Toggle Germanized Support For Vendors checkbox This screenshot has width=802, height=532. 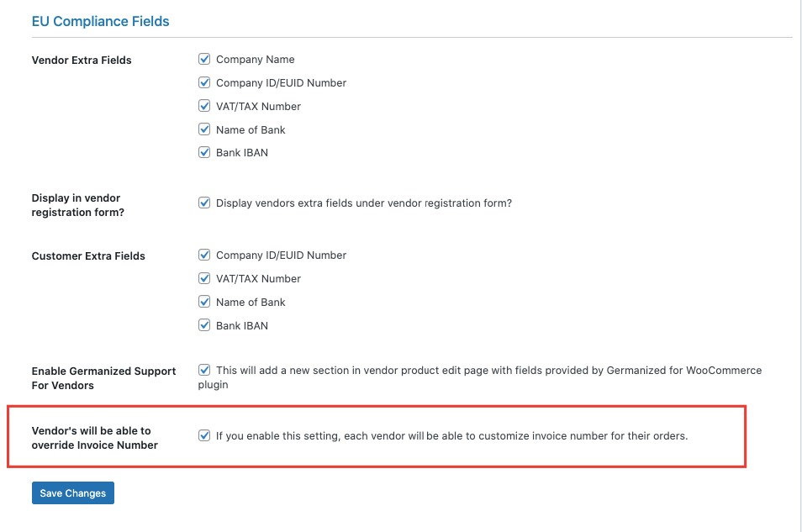tap(204, 370)
